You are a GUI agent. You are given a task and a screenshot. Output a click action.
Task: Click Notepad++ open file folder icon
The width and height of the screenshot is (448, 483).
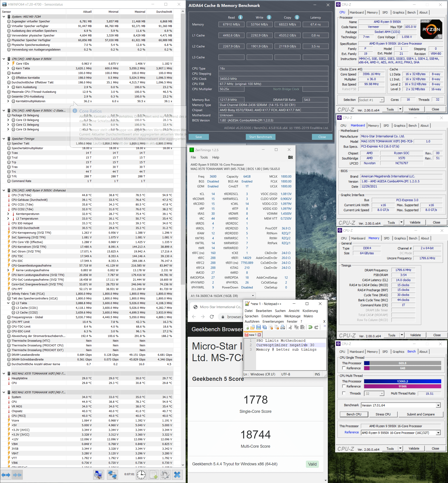(253, 327)
